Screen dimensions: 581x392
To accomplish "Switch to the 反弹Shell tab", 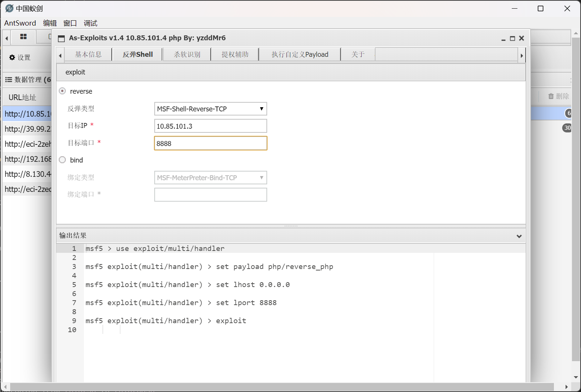I will tap(137, 54).
